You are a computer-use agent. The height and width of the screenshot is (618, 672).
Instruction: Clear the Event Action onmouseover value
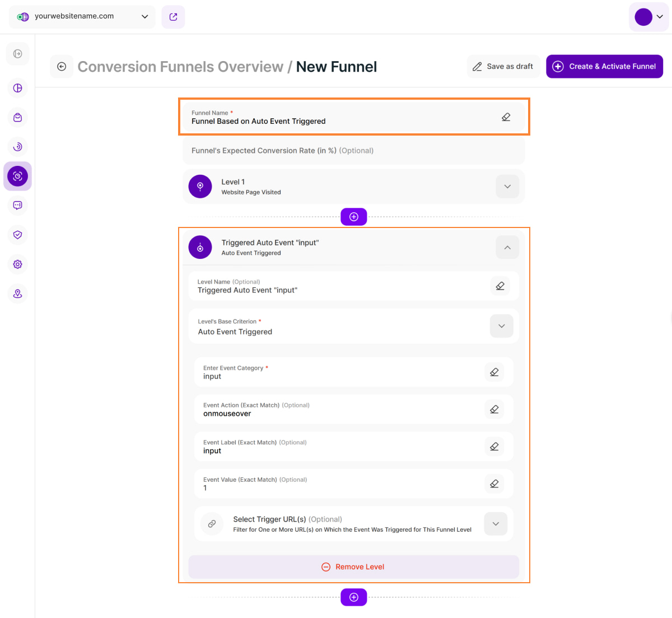click(494, 410)
